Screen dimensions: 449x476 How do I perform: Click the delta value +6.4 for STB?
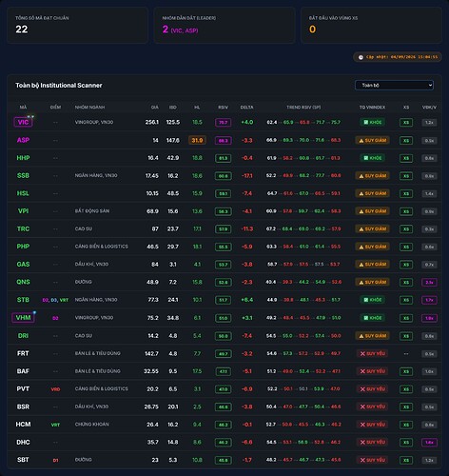click(247, 300)
